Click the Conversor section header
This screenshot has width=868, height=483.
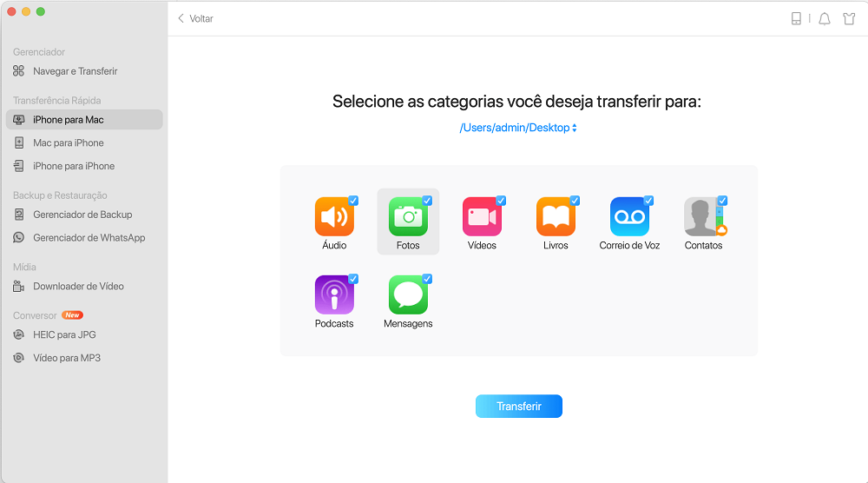35,315
